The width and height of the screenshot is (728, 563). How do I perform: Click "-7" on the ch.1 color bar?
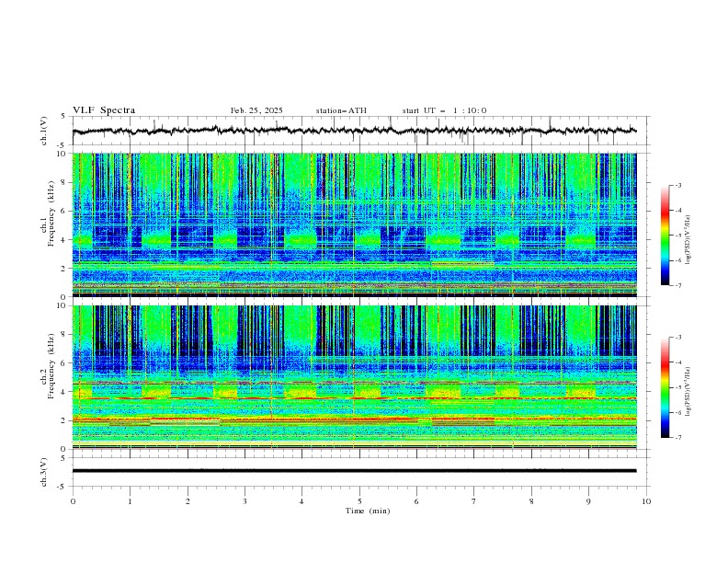[x=677, y=286]
